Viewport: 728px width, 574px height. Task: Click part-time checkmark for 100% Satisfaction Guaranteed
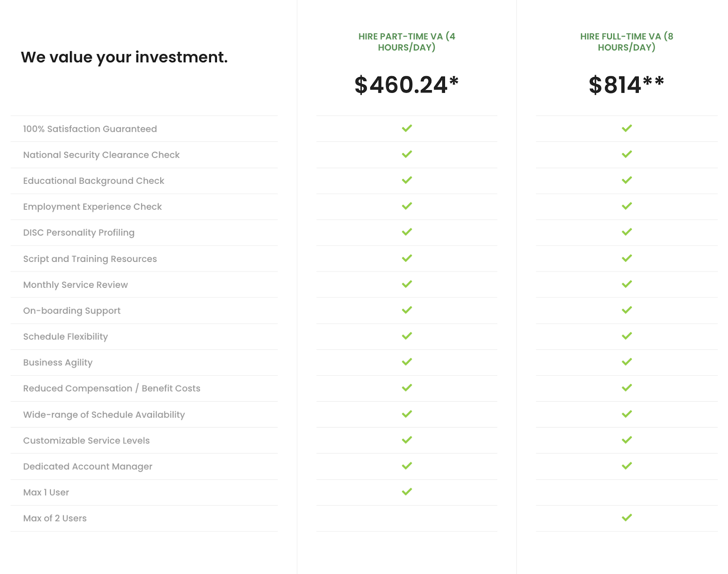pyautogui.click(x=407, y=128)
